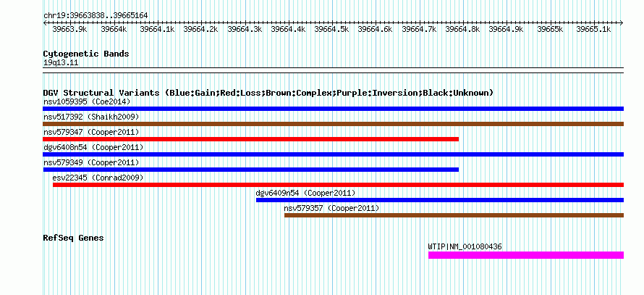Click the 39664.7k ruler tick label
The width and height of the screenshot is (644, 295).
(x=420, y=30)
